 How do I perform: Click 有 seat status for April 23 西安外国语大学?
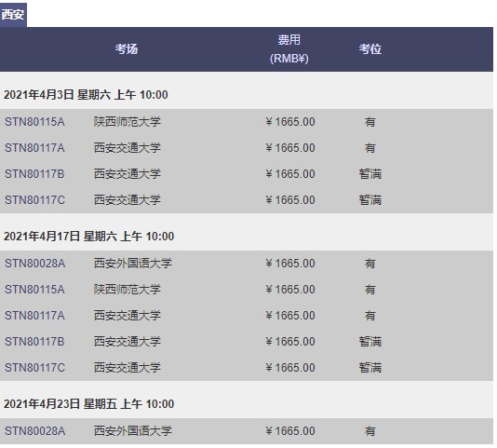coord(369,431)
